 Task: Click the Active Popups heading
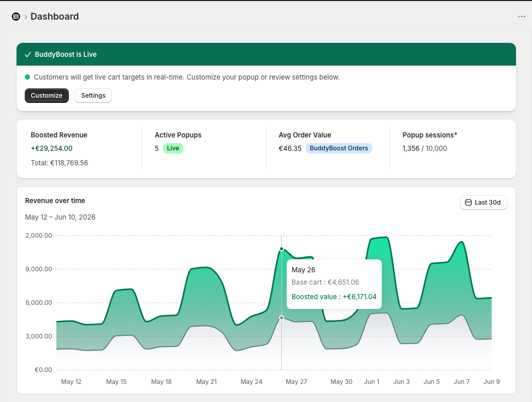pyautogui.click(x=178, y=135)
